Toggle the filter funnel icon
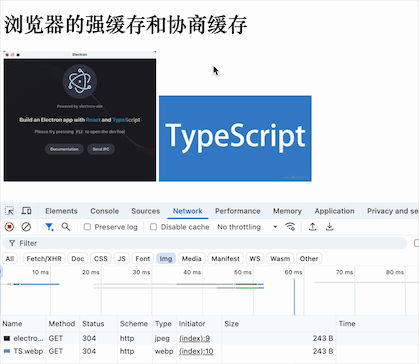The width and height of the screenshot is (419, 364). tap(49, 227)
